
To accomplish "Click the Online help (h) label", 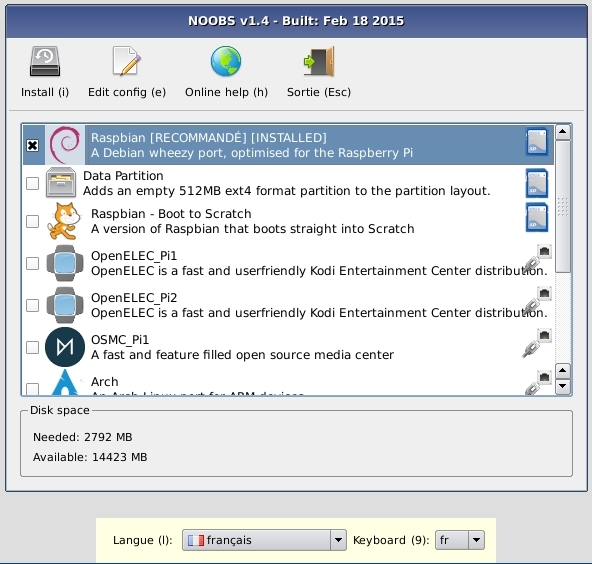I will [226, 92].
